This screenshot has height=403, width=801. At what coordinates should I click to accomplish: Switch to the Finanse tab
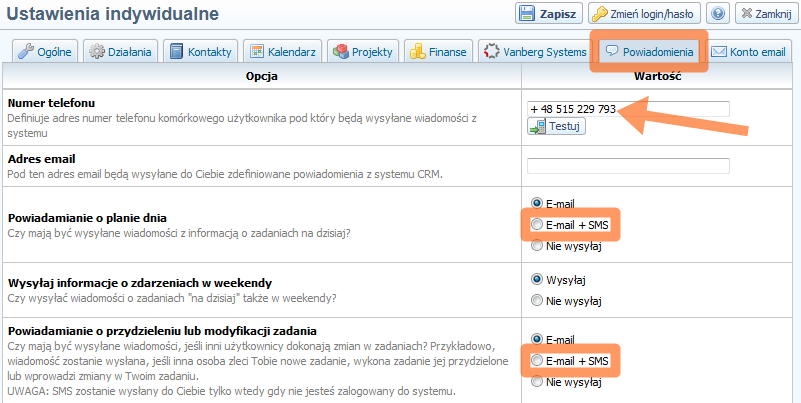438,52
